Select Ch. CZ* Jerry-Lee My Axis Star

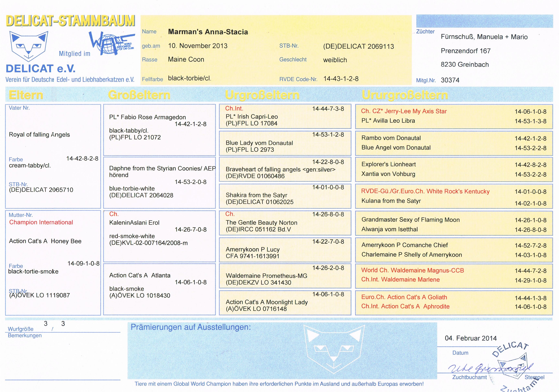coord(404,111)
